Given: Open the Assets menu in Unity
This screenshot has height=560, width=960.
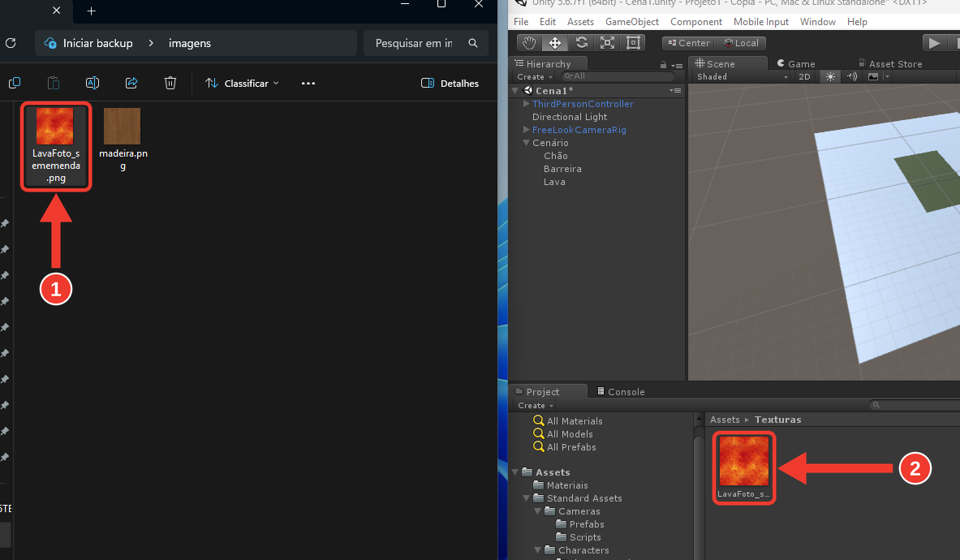Looking at the screenshot, I should pos(580,21).
